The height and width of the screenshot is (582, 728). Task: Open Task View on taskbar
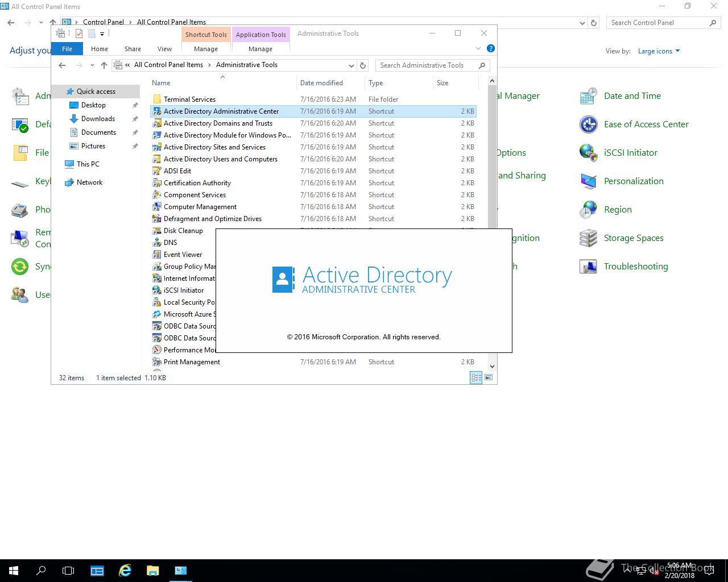pyautogui.click(x=68, y=571)
